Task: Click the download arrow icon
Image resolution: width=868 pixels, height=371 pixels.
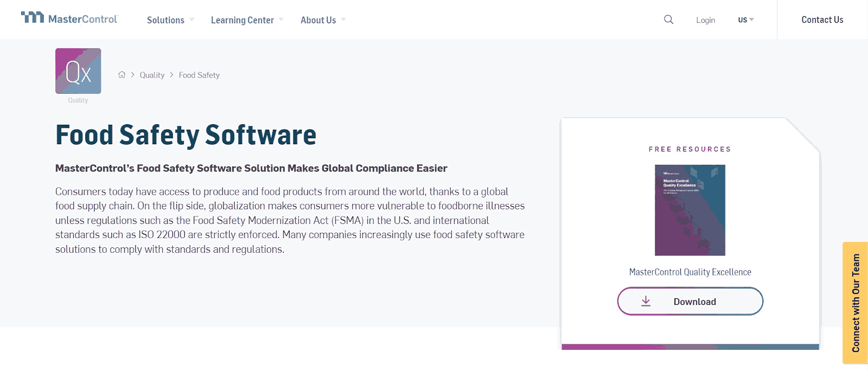Action: pyautogui.click(x=646, y=301)
